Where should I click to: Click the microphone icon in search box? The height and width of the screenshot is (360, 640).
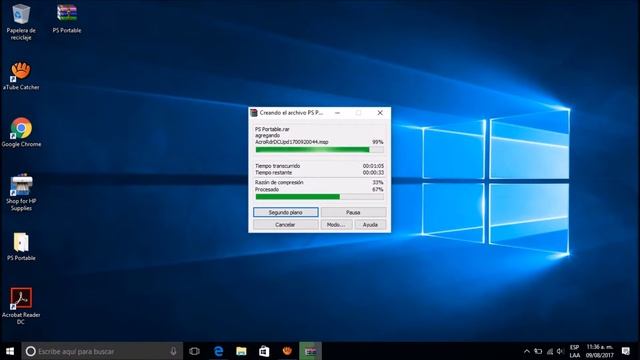[173, 351]
